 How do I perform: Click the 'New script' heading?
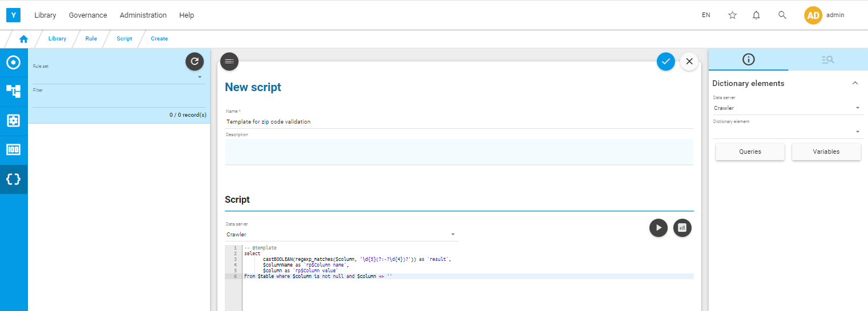[253, 87]
